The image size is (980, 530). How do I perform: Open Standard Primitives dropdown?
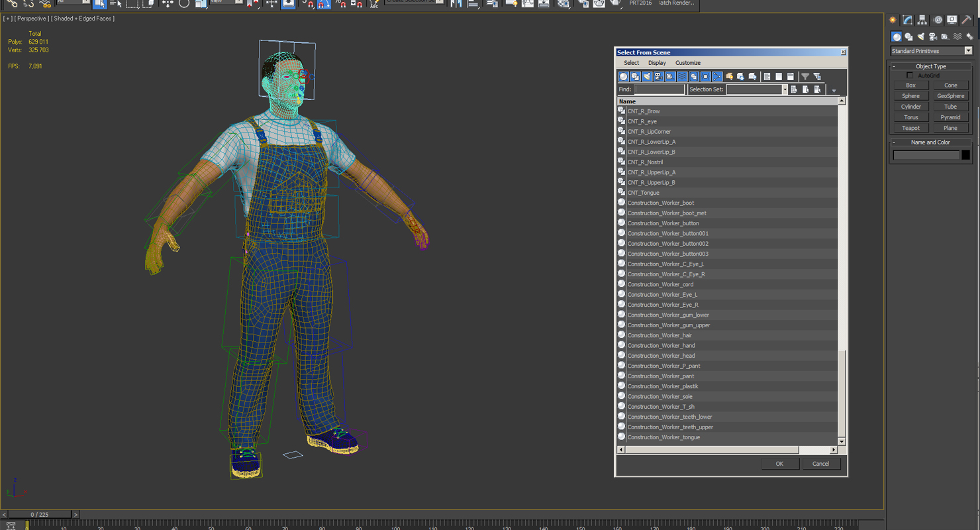point(932,51)
